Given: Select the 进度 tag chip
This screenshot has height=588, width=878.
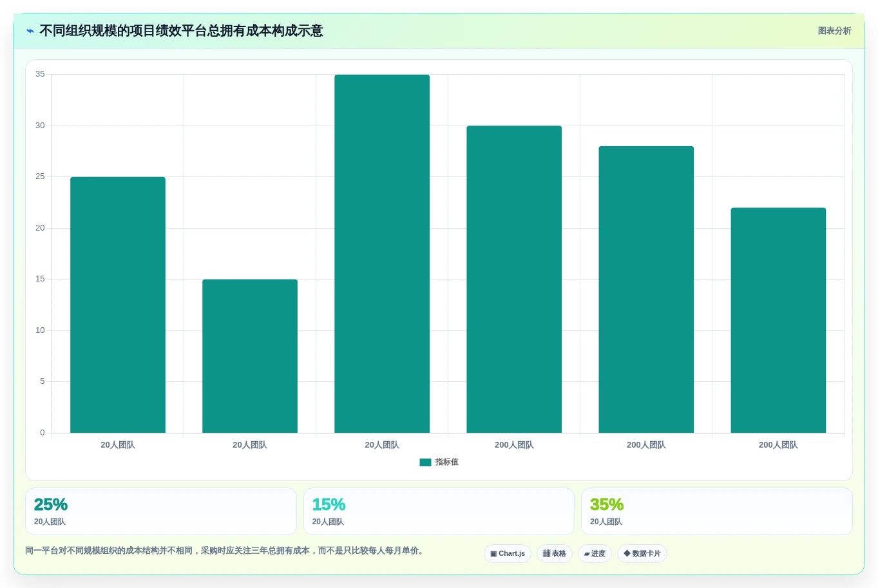Looking at the screenshot, I should 595,554.
